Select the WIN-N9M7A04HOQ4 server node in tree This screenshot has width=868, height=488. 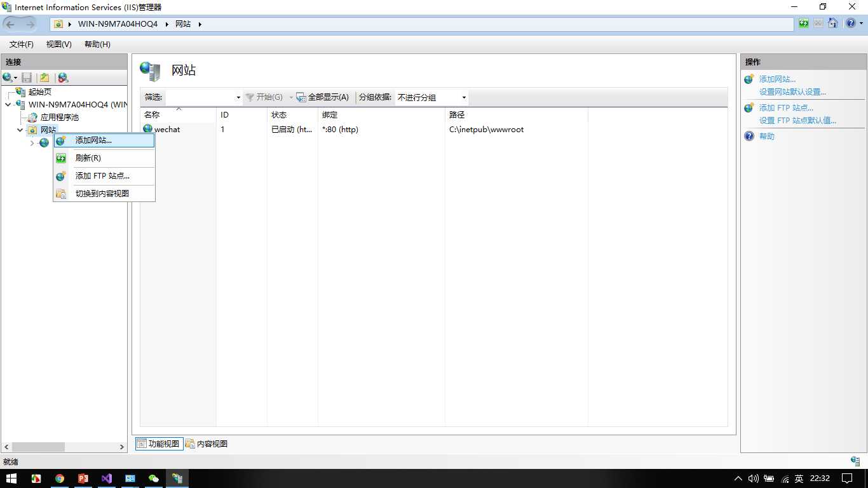tap(78, 104)
